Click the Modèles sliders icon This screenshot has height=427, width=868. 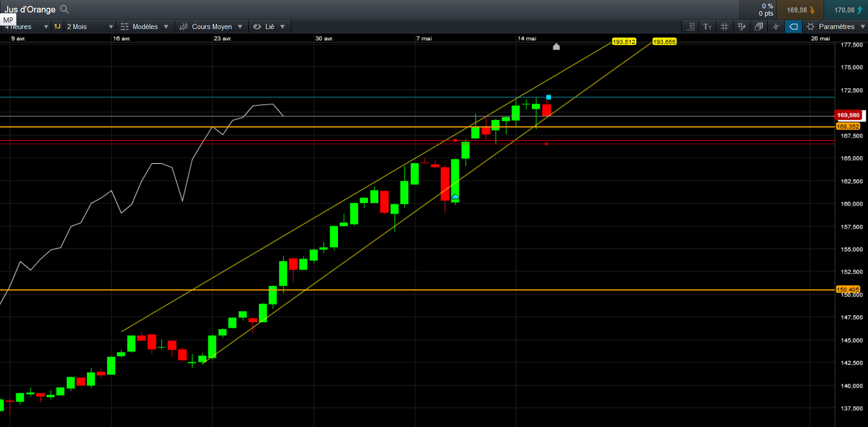124,27
